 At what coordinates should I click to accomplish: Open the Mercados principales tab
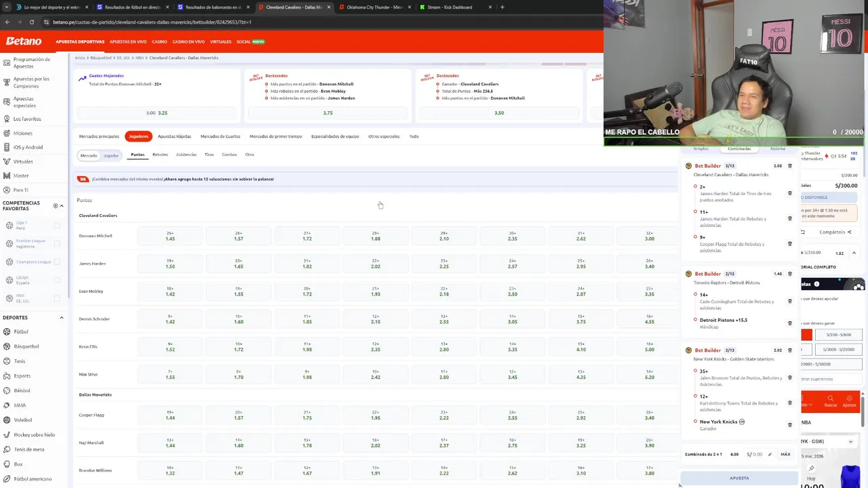coord(99,136)
